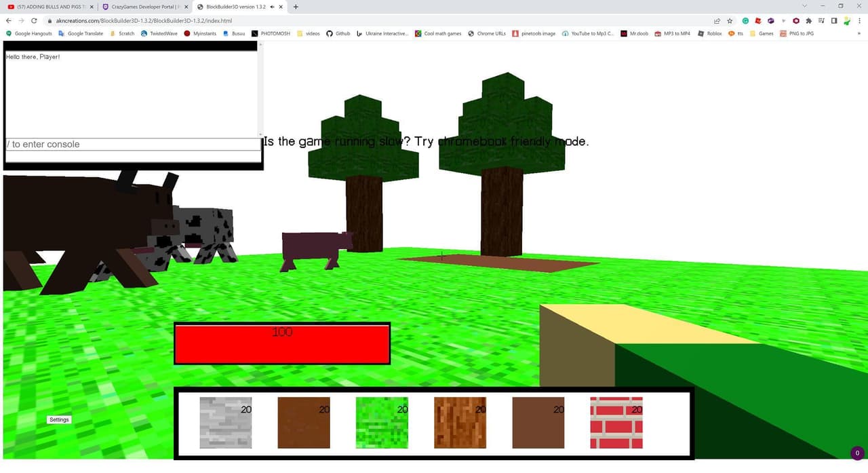Select the grass block in the hotbar
This screenshot has width=868, height=473.
[x=382, y=423]
